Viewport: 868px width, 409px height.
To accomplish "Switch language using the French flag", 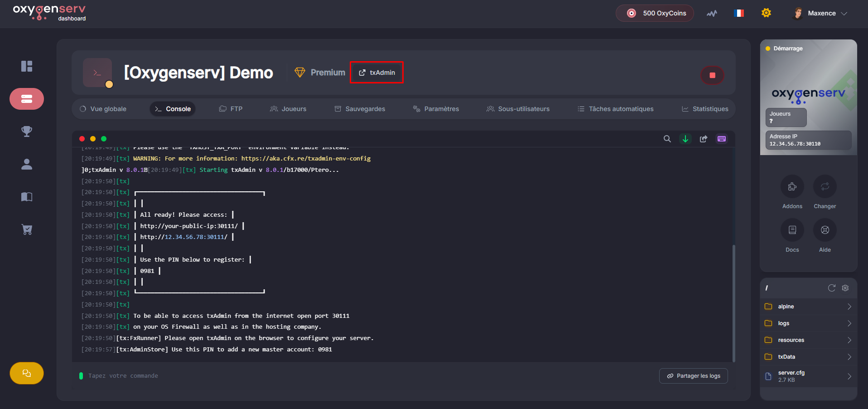I will (x=738, y=13).
